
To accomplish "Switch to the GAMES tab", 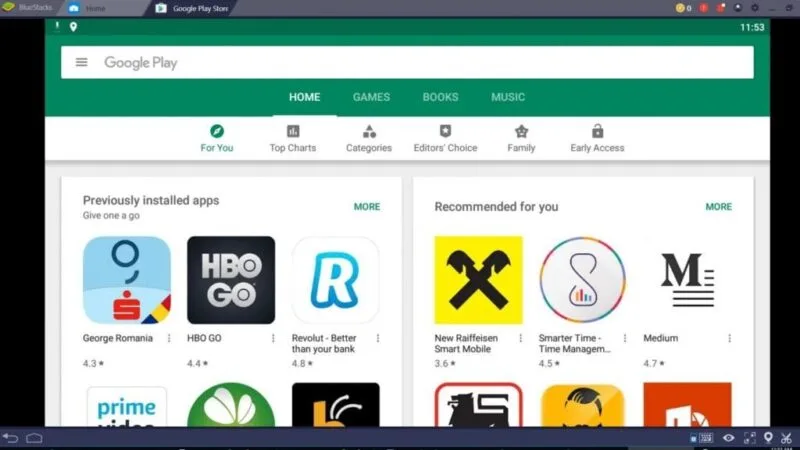I will coord(371,97).
